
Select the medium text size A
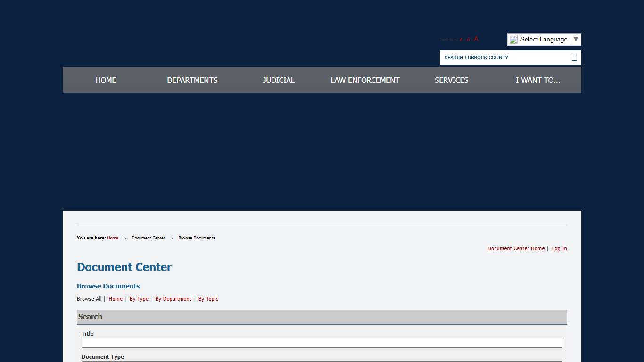[x=468, y=40]
